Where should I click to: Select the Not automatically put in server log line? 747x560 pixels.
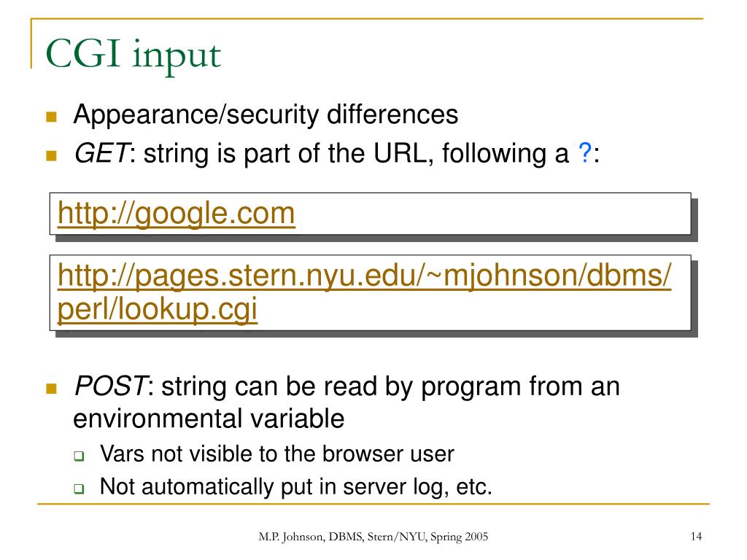[x=296, y=487]
